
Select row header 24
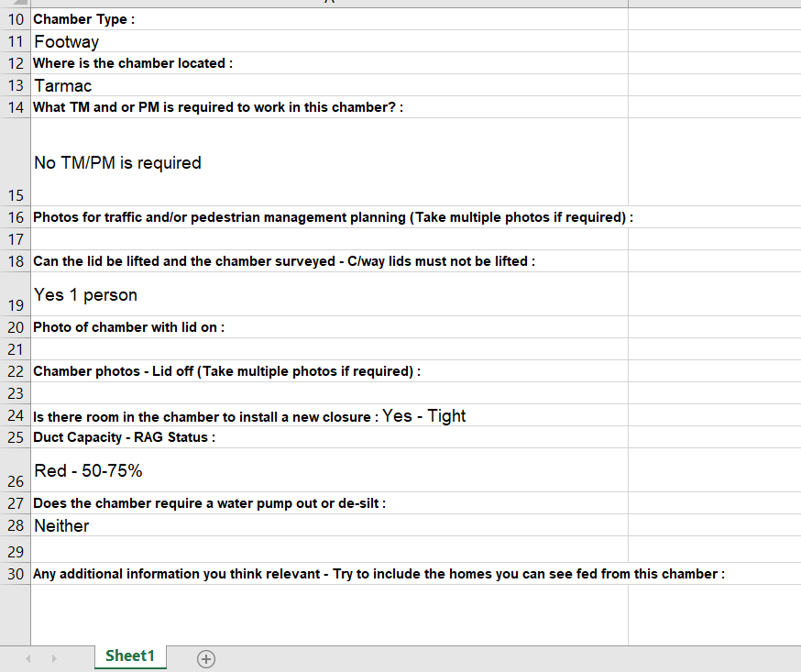click(16, 415)
